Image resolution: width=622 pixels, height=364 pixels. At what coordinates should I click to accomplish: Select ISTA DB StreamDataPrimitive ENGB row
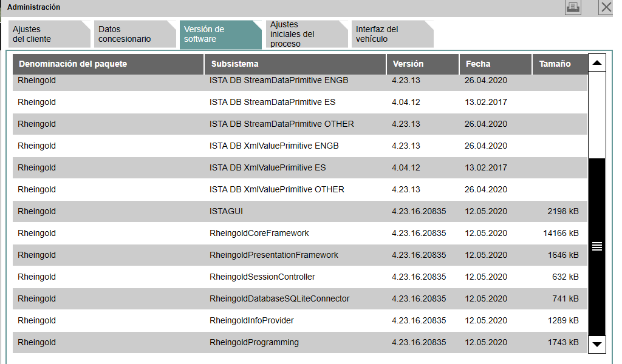tap(300, 83)
